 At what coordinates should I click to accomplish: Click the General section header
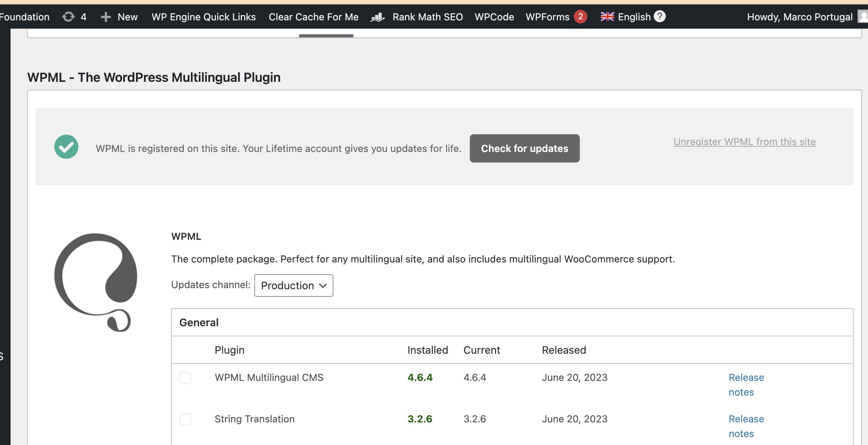[x=199, y=322]
